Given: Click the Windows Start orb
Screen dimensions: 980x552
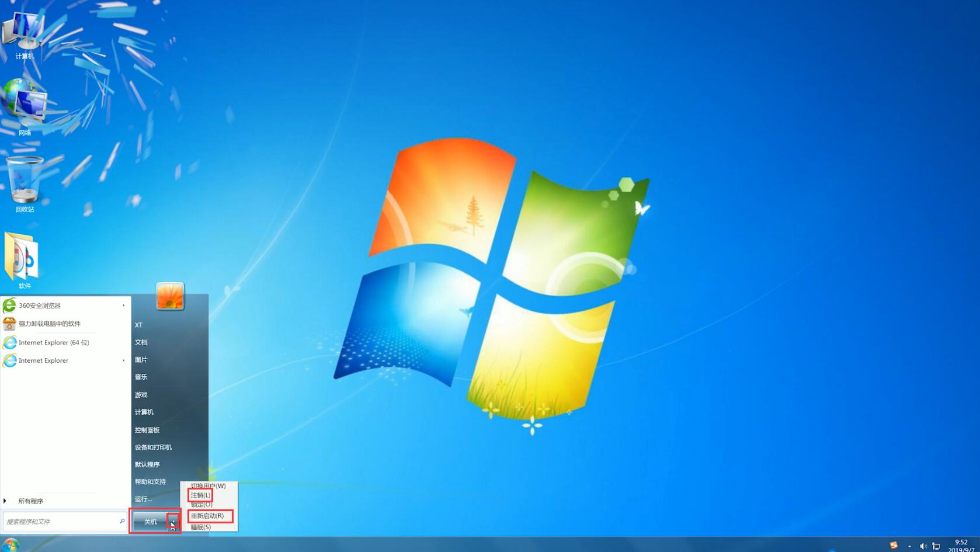Looking at the screenshot, I should pyautogui.click(x=11, y=544).
